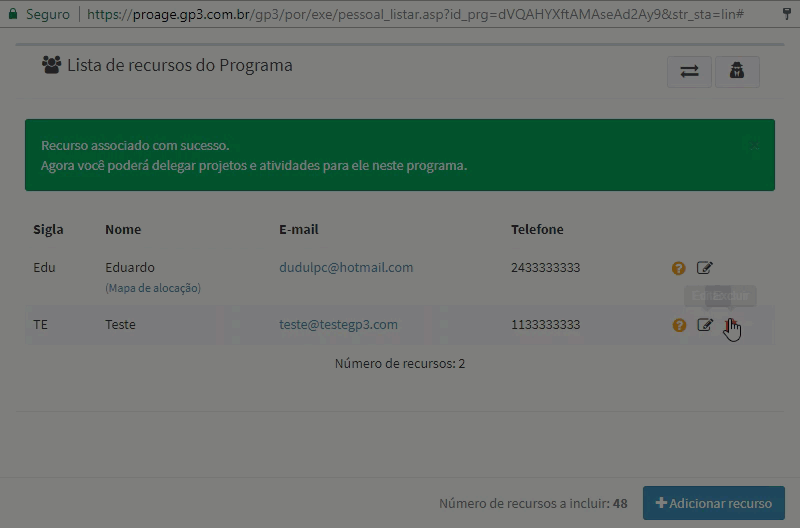Screen dimensions: 800x528
Task: Click the name Teste
Action: coord(120,324)
